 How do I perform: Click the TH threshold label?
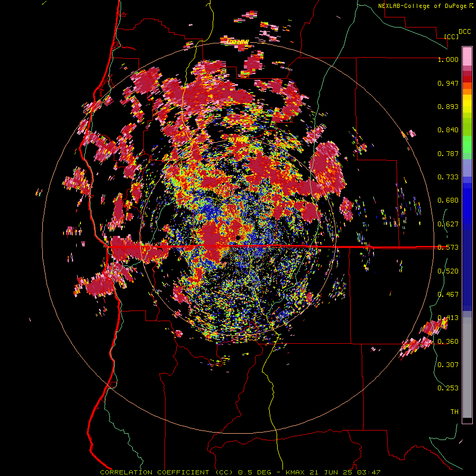click(454, 412)
